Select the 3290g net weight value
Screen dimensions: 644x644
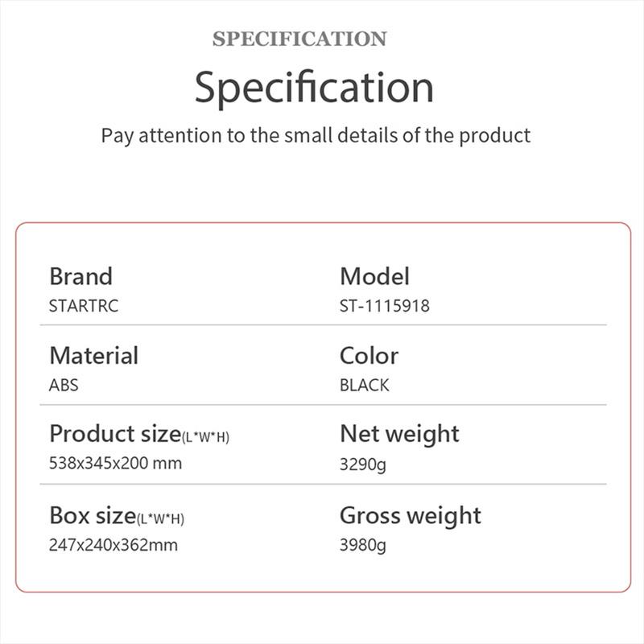click(363, 465)
